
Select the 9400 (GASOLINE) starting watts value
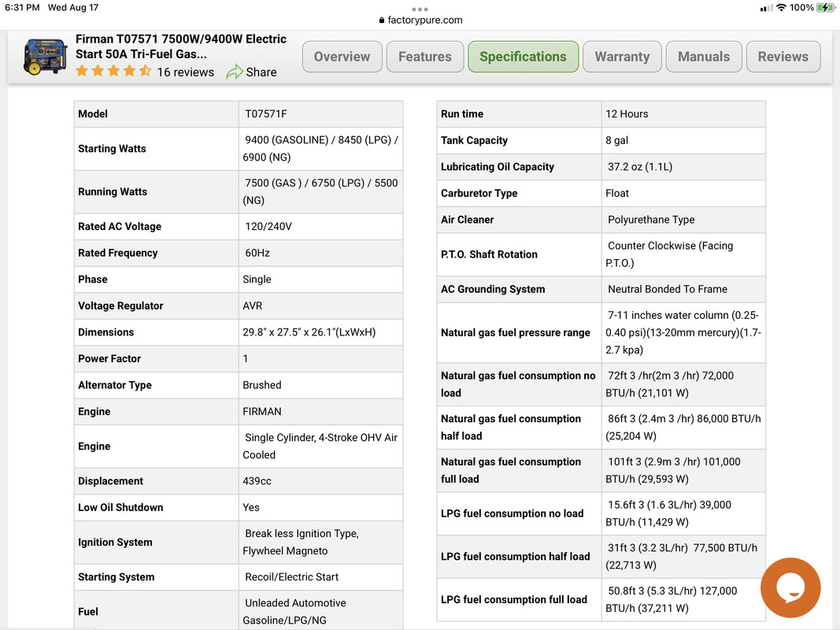tap(320, 148)
